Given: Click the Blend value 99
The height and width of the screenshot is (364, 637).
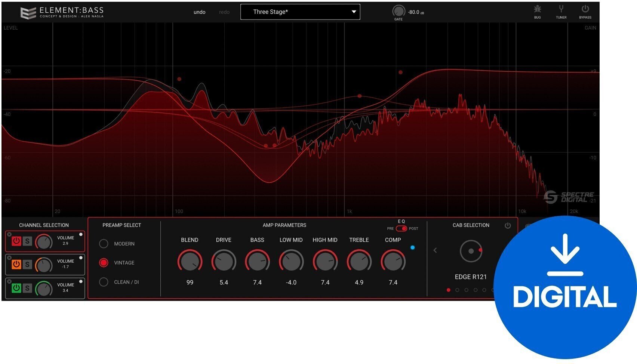Looking at the screenshot, I should point(190,283).
